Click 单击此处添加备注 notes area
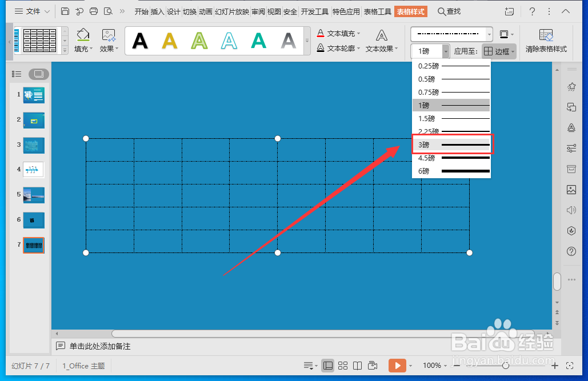588x381 pixels. [100, 346]
